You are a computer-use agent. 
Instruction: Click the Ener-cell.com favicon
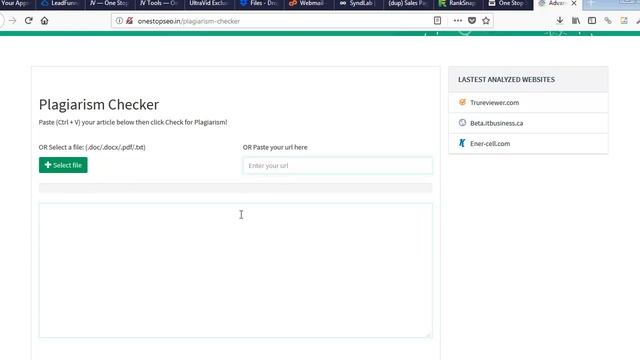[462, 143]
